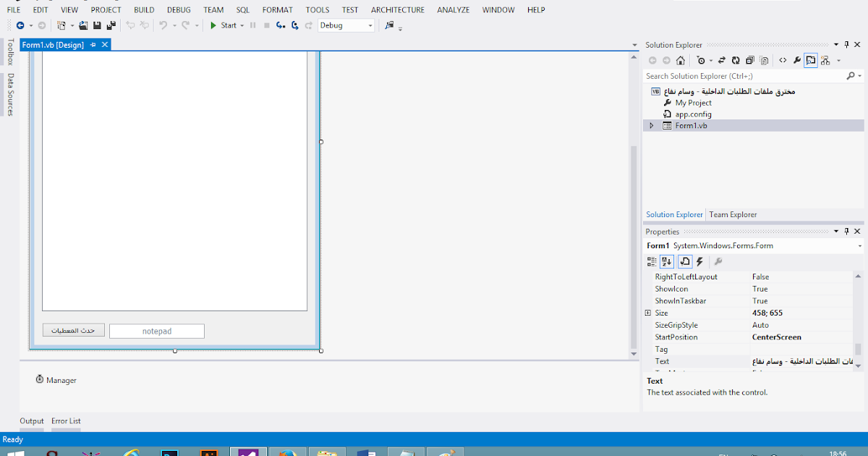Click the Refresh icon in Solution Explorer
This screenshot has width=868, height=456.
click(x=735, y=60)
